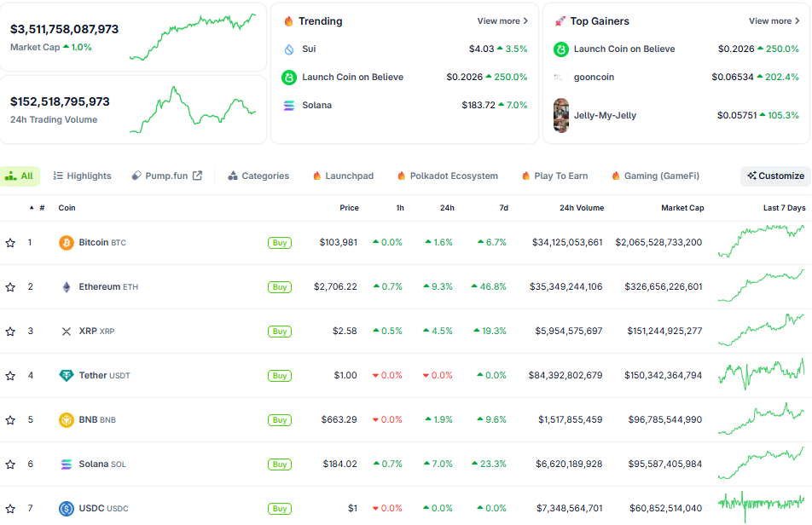Star USDC as a favorite

click(10, 509)
